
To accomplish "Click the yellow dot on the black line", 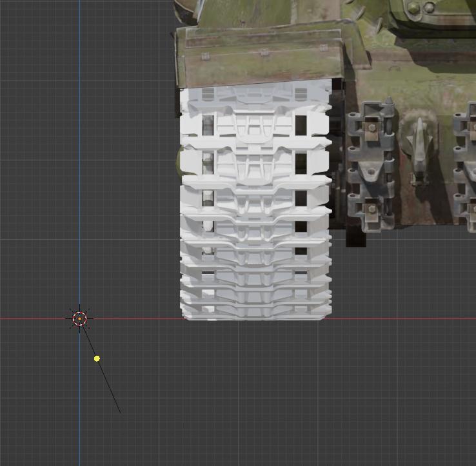I will coord(97,358).
